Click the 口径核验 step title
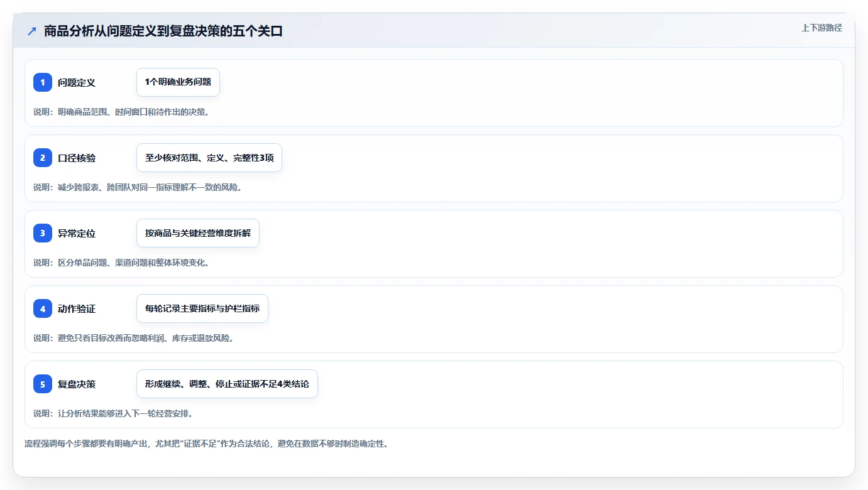This screenshot has height=490, width=868. (77, 158)
